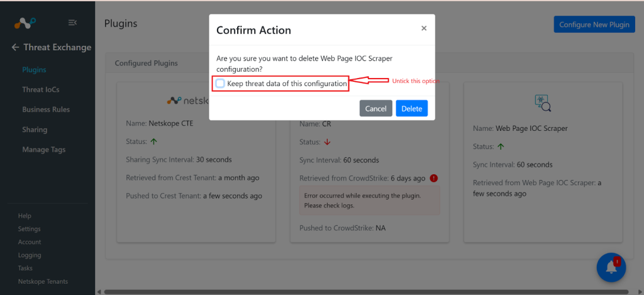Open the Threat IoCs menu item

pyautogui.click(x=41, y=89)
